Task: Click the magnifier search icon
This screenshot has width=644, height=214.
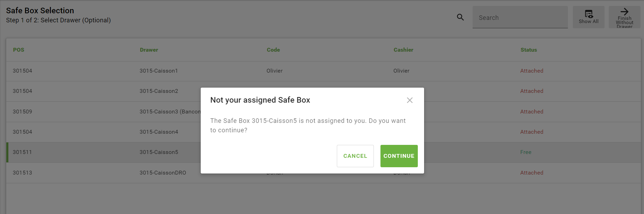Action: pos(460,17)
